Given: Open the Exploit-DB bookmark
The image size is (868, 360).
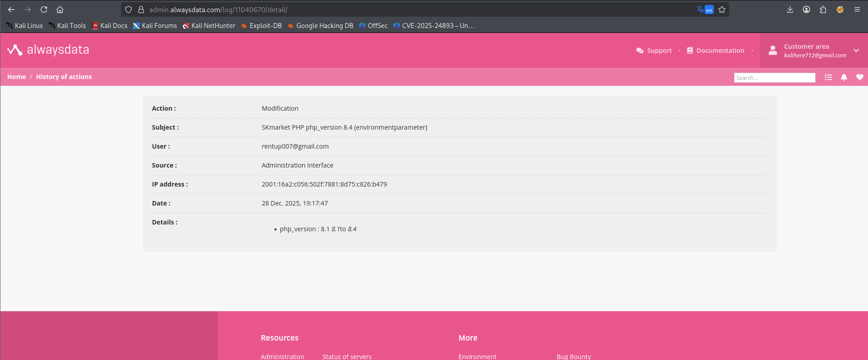Looking at the screenshot, I should click(261, 26).
